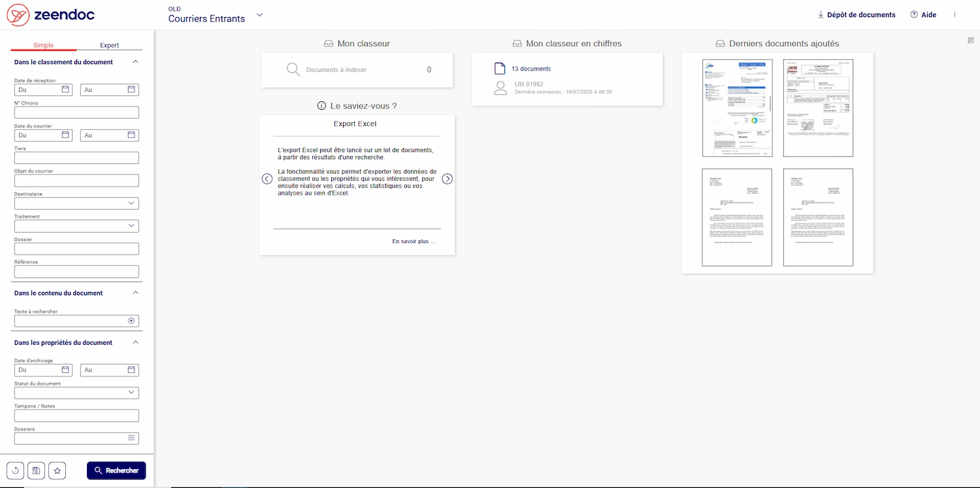Open the bottom-right recent document thumbnail
980x488 pixels.
818,218
